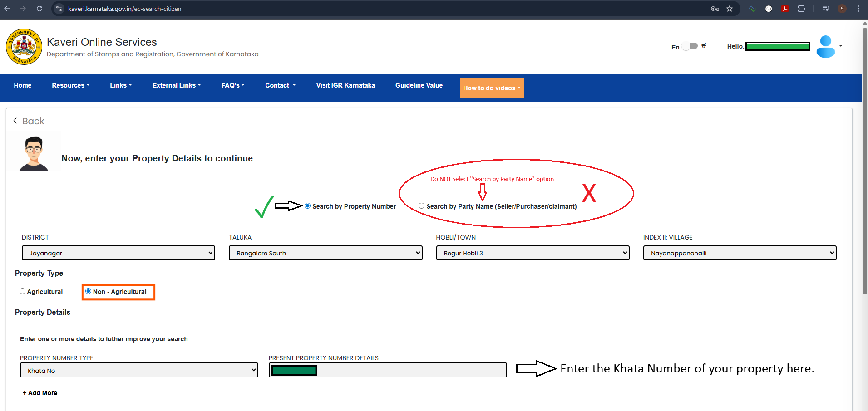Open the Hobli/Town dropdown showing Begur Hobli 3
This screenshot has height=411, width=868.
533,253
